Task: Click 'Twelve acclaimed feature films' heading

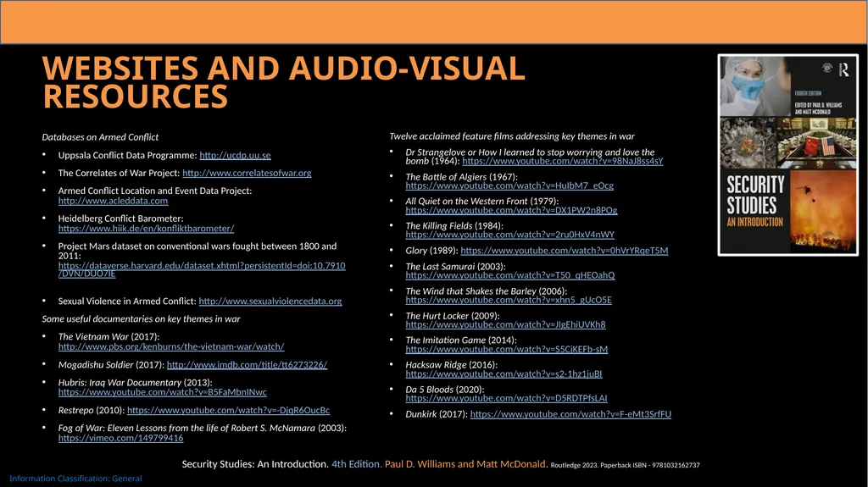Action: coord(512,136)
